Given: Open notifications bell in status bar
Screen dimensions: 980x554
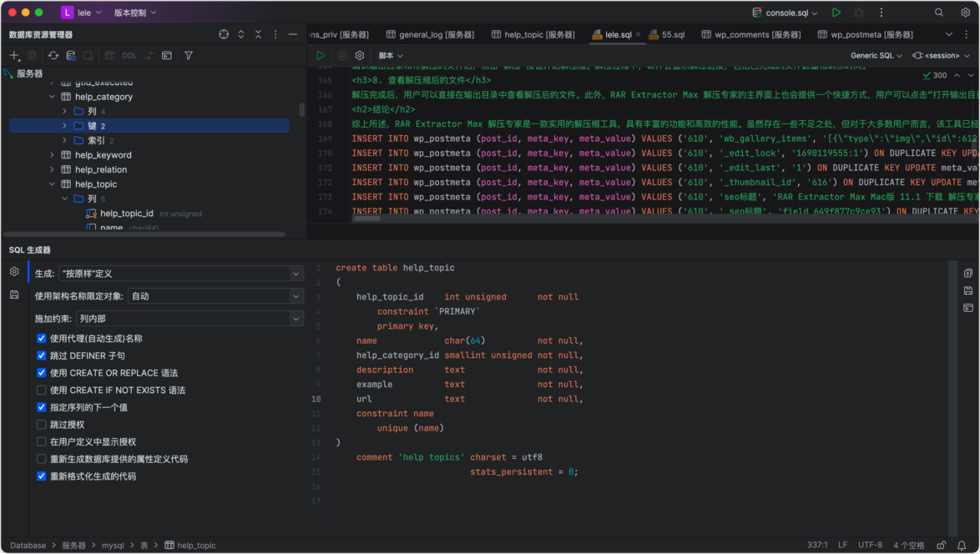Looking at the screenshot, I should pos(962,546).
